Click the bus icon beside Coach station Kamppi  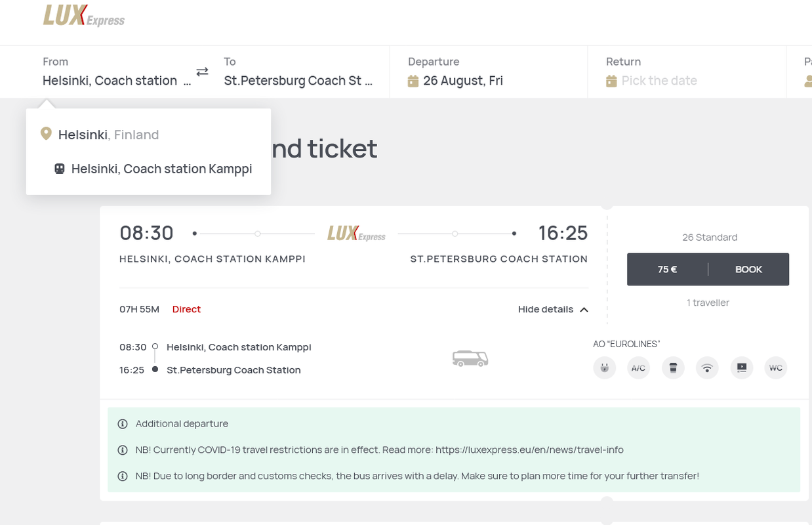60,169
